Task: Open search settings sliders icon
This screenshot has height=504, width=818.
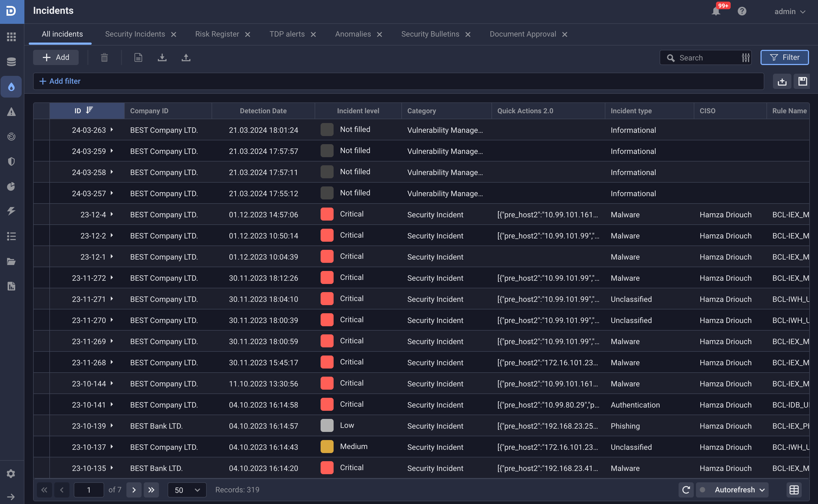Action: pos(746,58)
